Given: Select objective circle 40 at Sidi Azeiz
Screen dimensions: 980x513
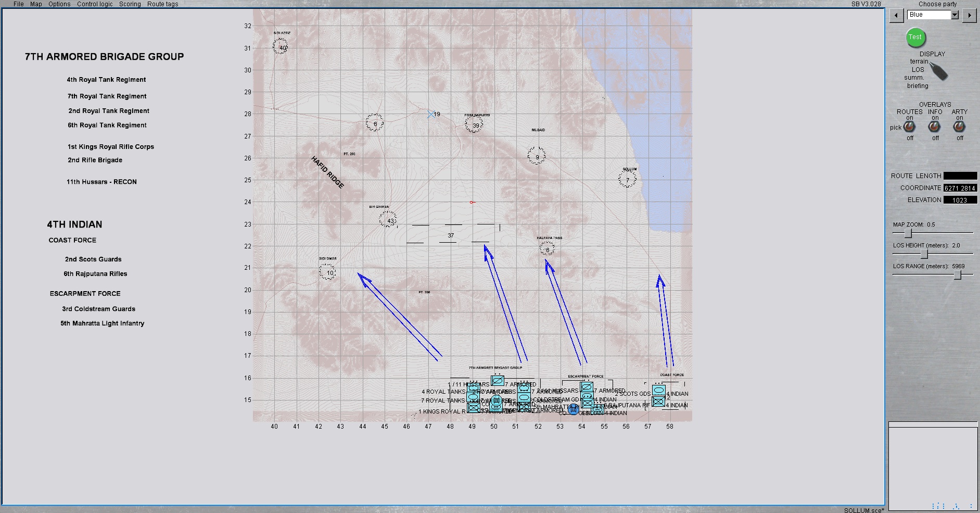Looking at the screenshot, I should [281, 46].
